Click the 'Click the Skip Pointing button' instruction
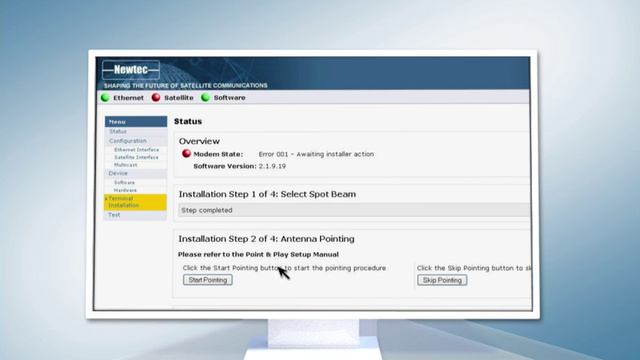640x360 pixels. tap(474, 268)
